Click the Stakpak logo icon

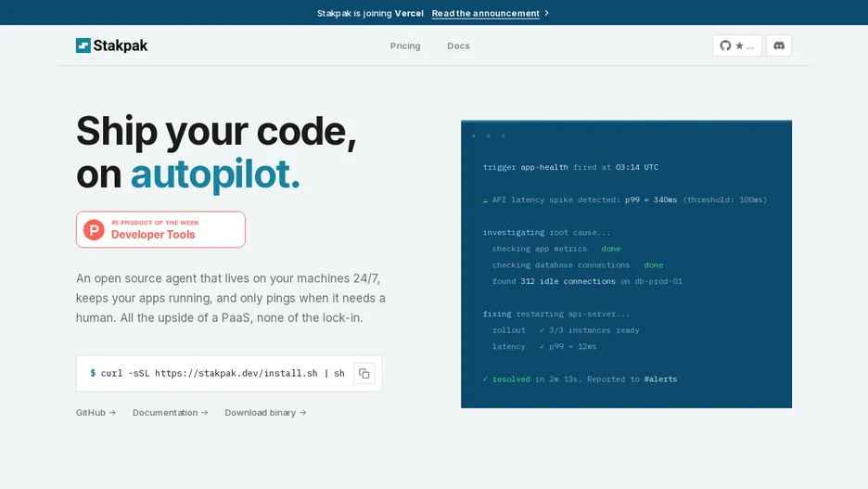pos(83,45)
